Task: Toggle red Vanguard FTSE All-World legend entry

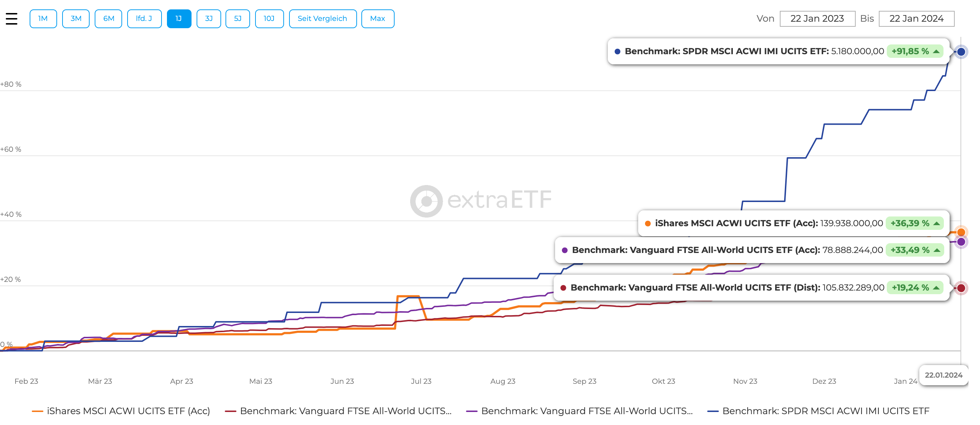Action: (x=338, y=411)
